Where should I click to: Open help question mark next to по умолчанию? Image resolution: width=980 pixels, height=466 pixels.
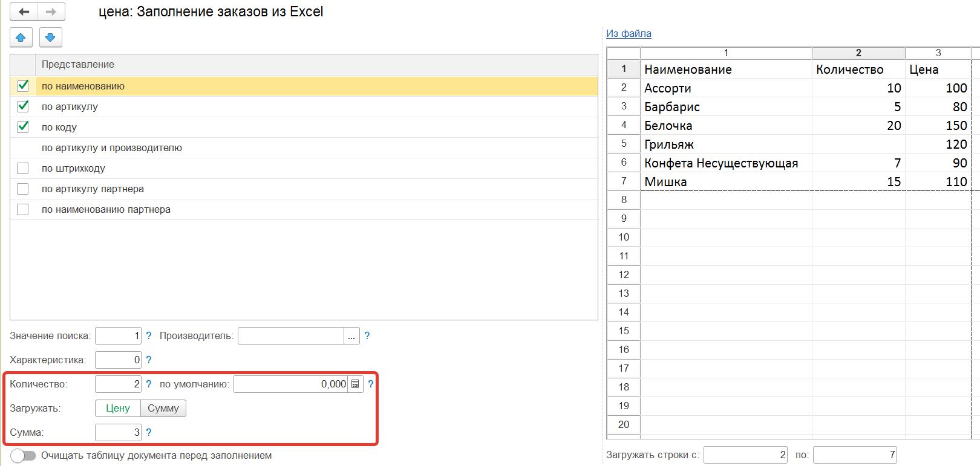coord(370,384)
